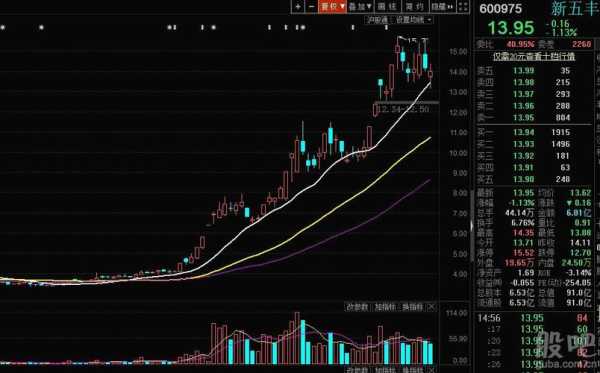Select the 多周 period toolbar item
600x373 pixels.
pyautogui.click(x=415, y=7)
